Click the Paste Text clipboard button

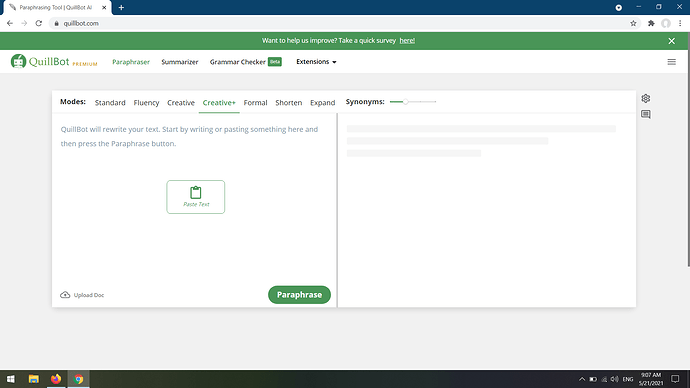(x=196, y=197)
